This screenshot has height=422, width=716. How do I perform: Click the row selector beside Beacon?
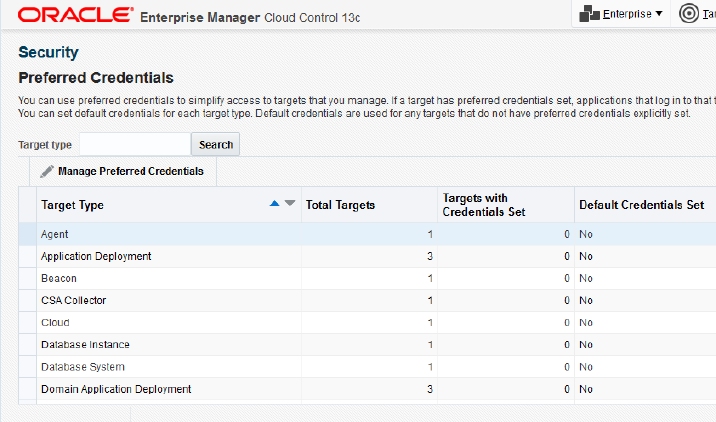[27, 278]
